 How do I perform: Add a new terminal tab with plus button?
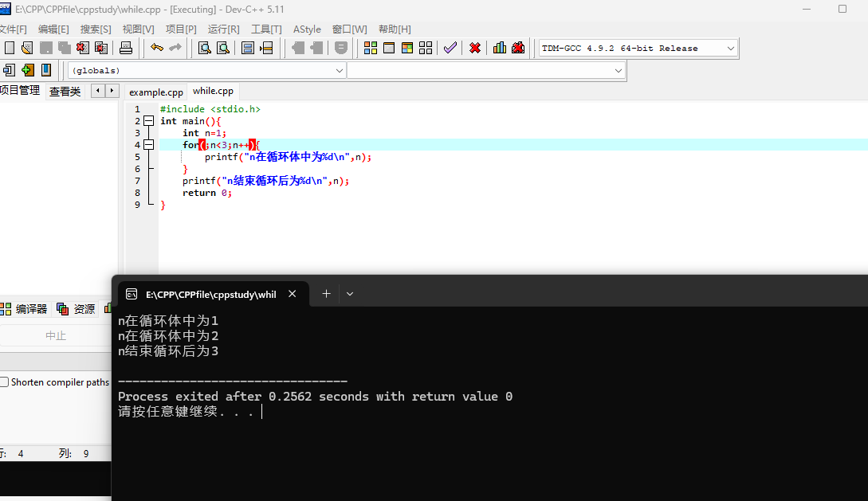point(326,294)
